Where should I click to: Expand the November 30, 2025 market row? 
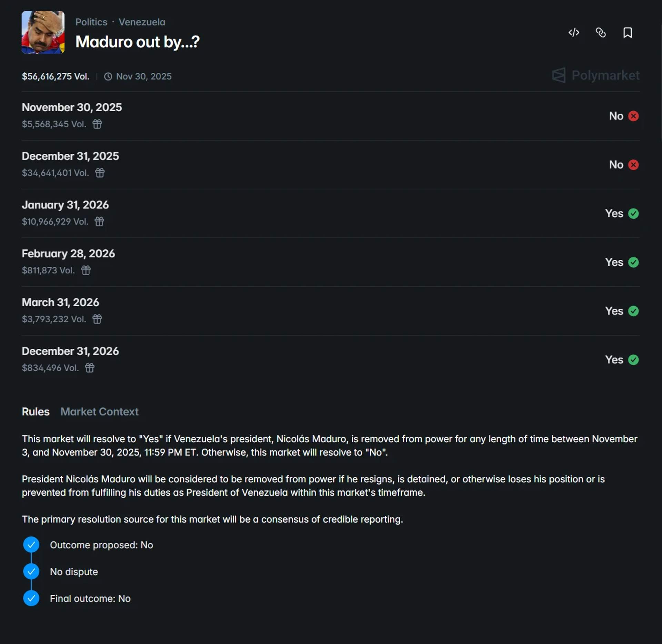pos(331,116)
